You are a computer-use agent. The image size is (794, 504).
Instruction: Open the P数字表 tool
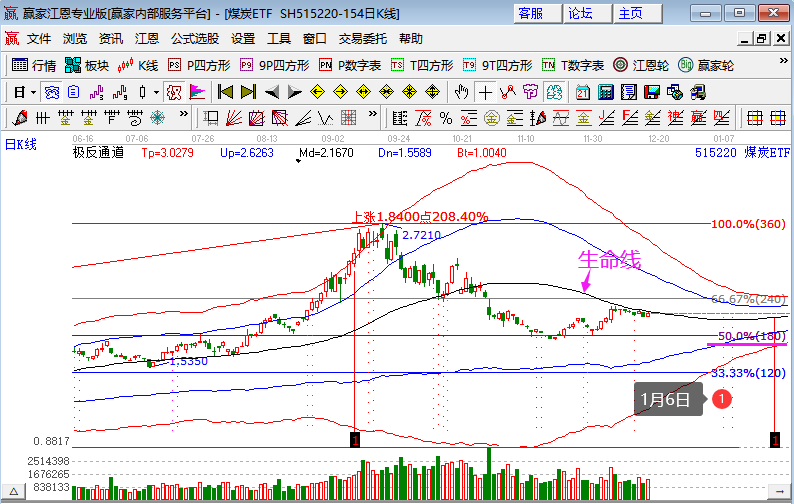pyautogui.click(x=350, y=65)
